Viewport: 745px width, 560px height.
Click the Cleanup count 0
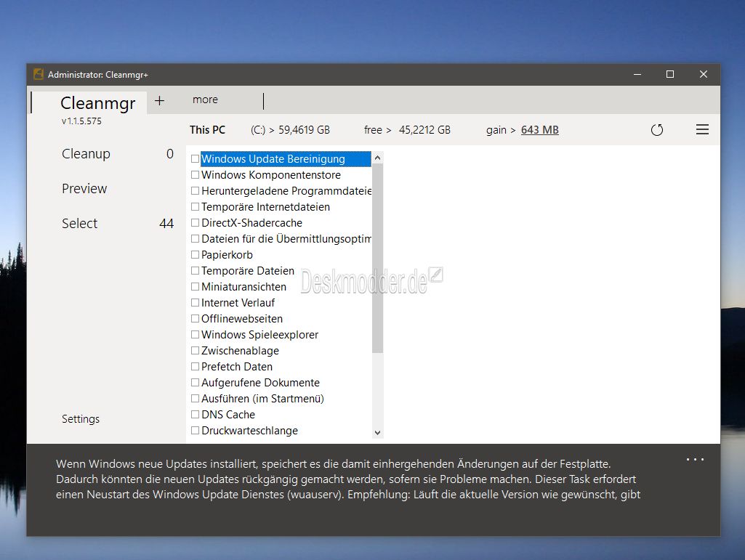[169, 154]
